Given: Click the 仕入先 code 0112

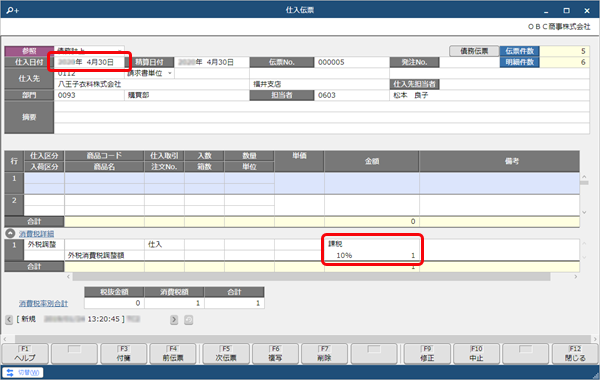Looking at the screenshot, I should coord(67,73).
